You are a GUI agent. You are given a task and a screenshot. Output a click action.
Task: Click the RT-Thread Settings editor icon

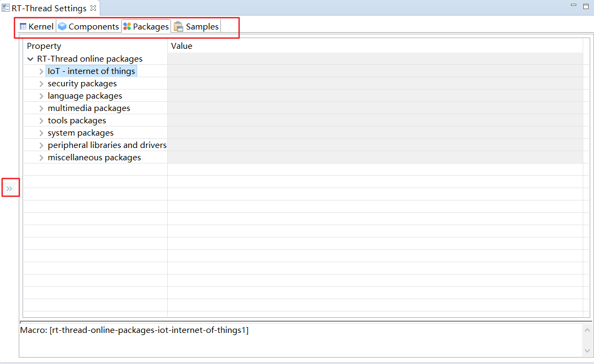tap(6, 8)
